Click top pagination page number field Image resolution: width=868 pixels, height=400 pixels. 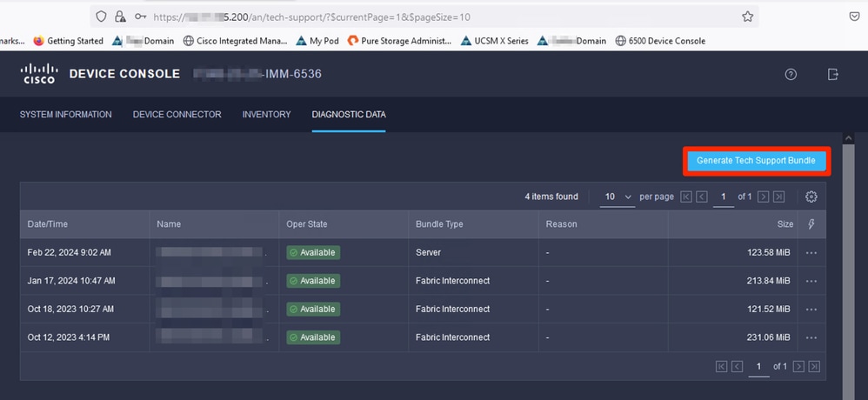(723, 197)
